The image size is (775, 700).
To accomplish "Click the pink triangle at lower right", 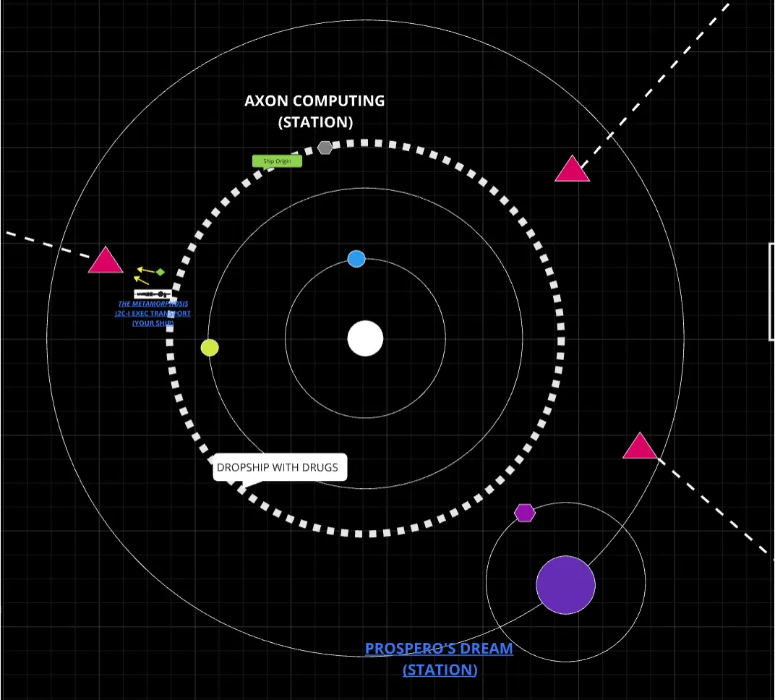I will pos(640,448).
